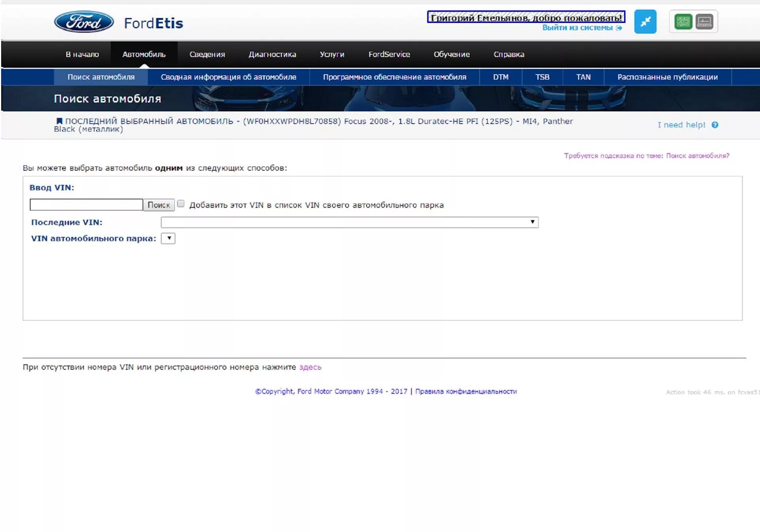Open Сводная информация об автомобиле tab
The width and height of the screenshot is (760, 532).
pyautogui.click(x=228, y=77)
